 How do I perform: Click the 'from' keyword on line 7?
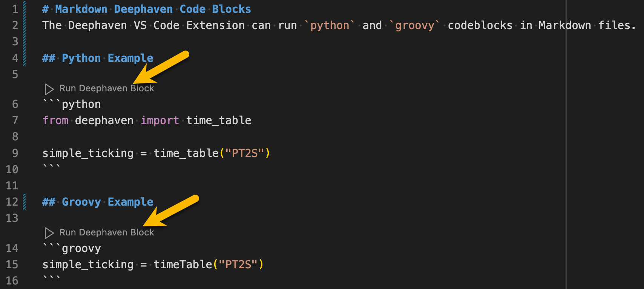pyautogui.click(x=55, y=120)
